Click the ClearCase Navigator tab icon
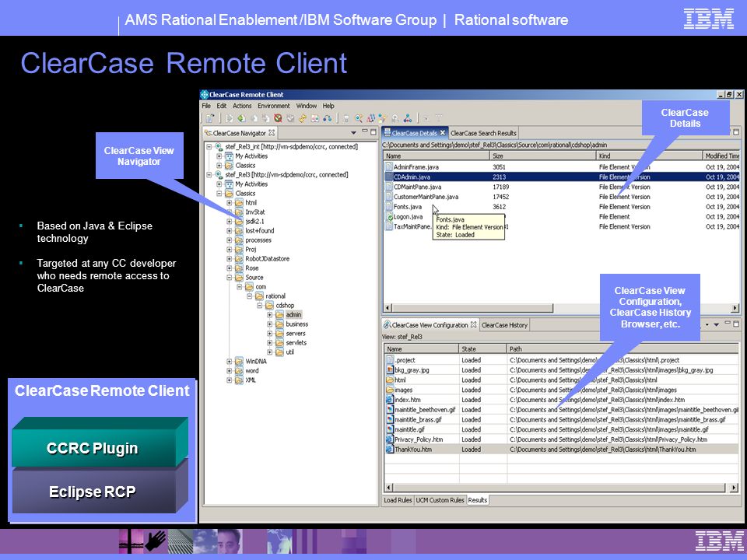The width and height of the screenshot is (747, 560). (x=209, y=133)
